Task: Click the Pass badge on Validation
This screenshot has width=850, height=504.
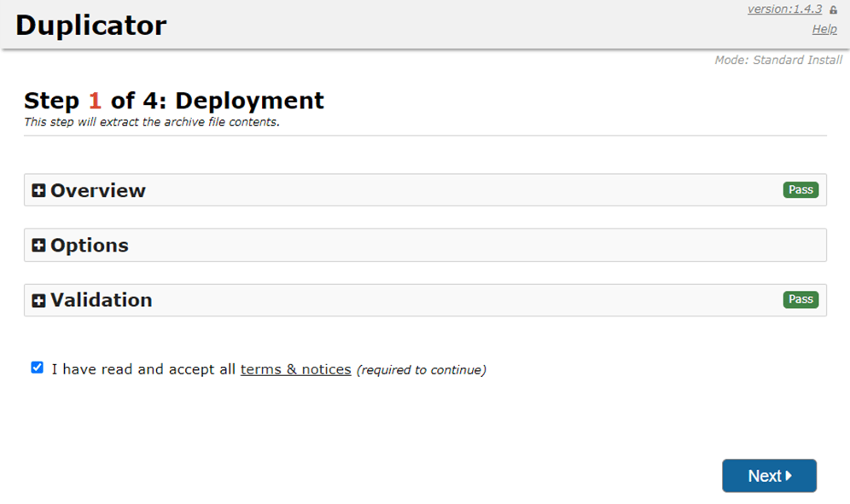Action: [801, 299]
